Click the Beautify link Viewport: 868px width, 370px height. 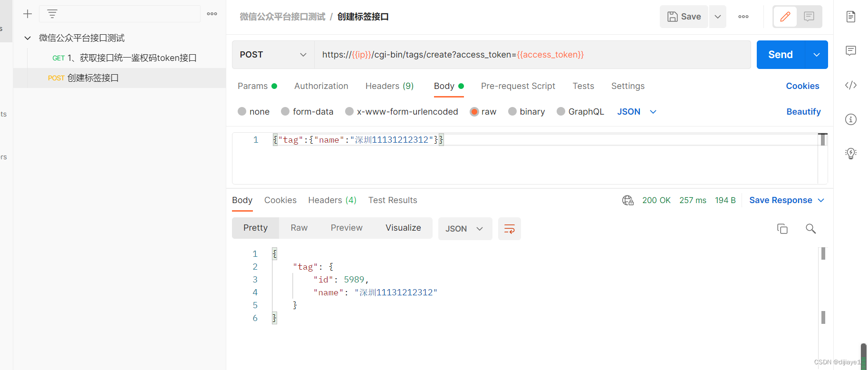(803, 112)
